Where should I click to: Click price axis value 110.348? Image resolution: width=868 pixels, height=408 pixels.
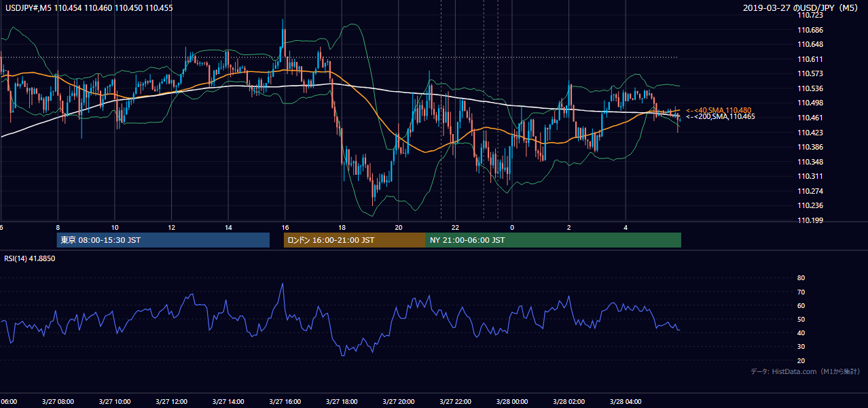[x=810, y=162]
